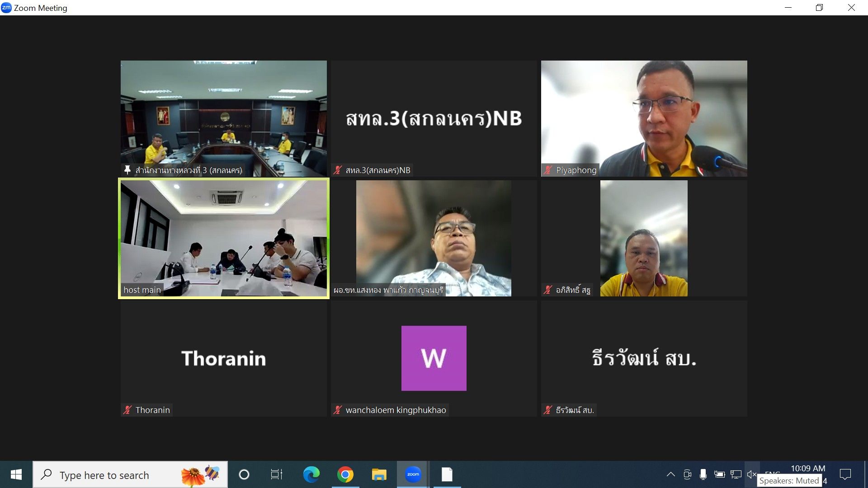This screenshot has width=868, height=488.
Task: Launch Microsoft Edge from the taskbar
Action: pyautogui.click(x=311, y=474)
